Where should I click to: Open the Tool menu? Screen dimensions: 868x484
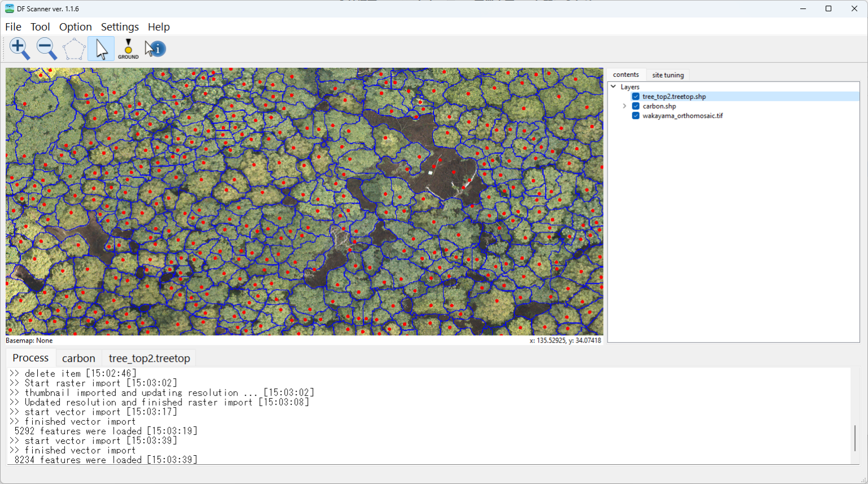[x=40, y=27]
